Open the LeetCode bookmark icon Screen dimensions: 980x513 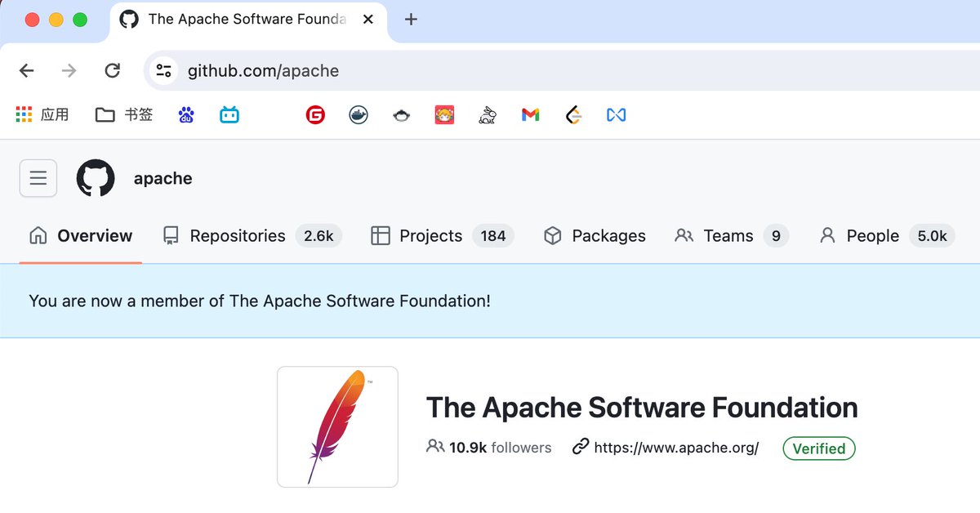573,115
